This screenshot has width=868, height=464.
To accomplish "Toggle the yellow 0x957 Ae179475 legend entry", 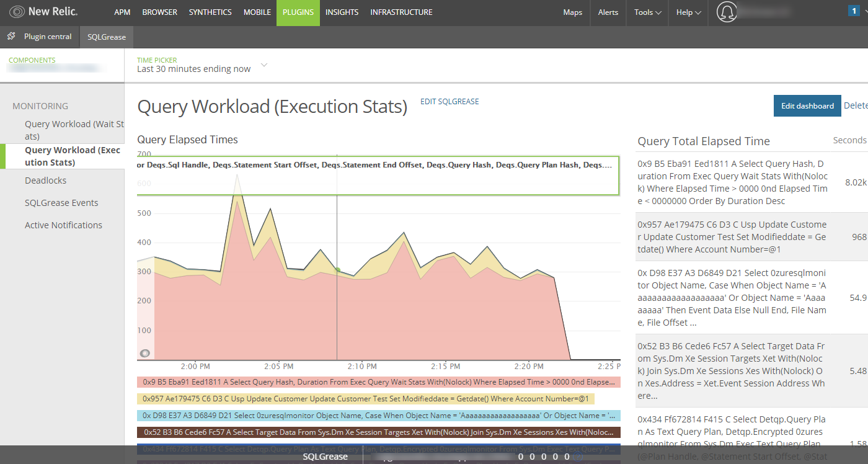I will pyautogui.click(x=366, y=399).
